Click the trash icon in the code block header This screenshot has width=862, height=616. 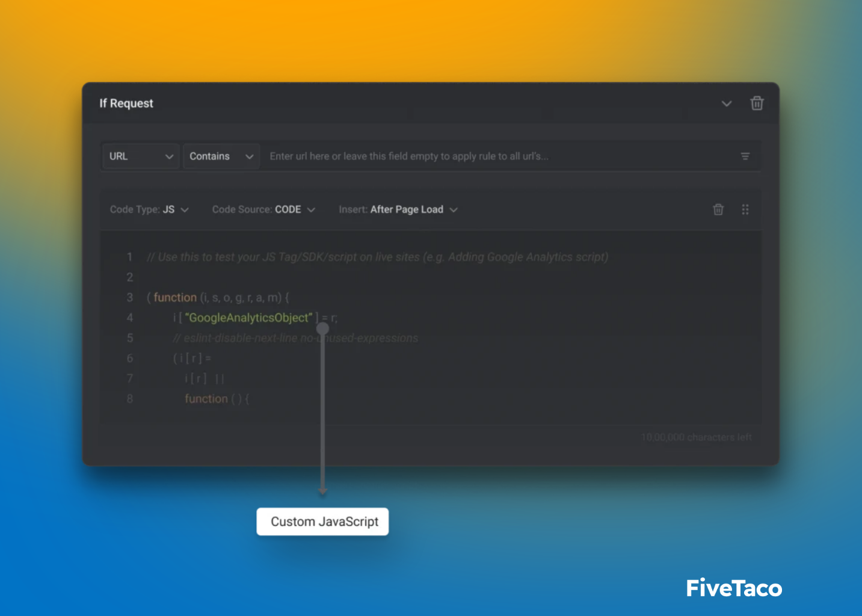(718, 209)
